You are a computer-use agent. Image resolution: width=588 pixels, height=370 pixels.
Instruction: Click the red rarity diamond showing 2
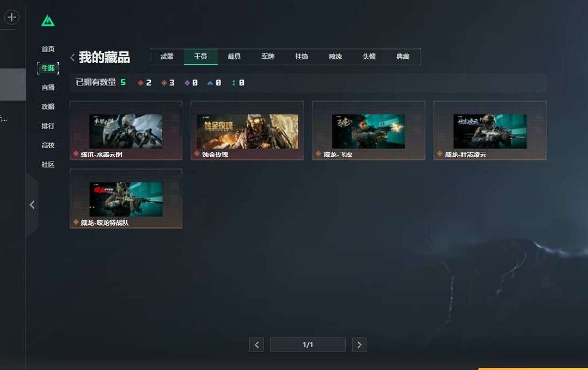[x=140, y=83]
